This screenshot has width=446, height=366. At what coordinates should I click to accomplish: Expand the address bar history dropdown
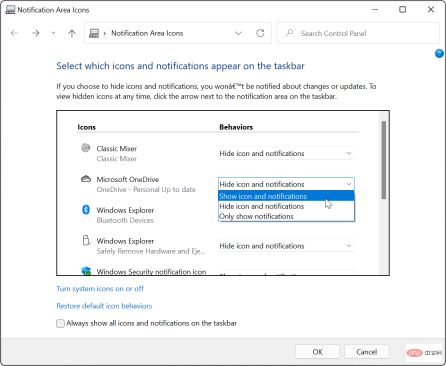point(238,33)
